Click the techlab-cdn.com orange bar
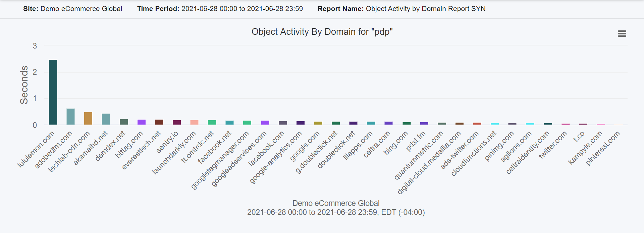The height and width of the screenshot is (233, 644). click(x=88, y=119)
